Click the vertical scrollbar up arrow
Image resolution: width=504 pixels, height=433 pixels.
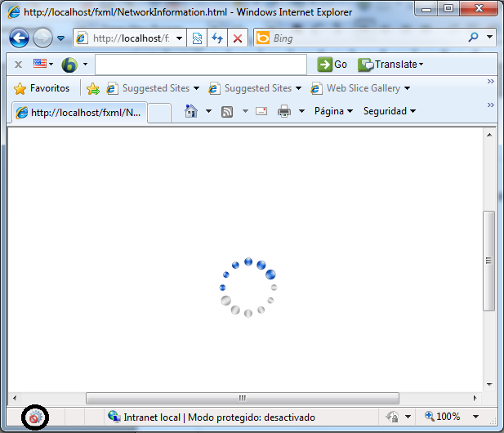click(489, 135)
